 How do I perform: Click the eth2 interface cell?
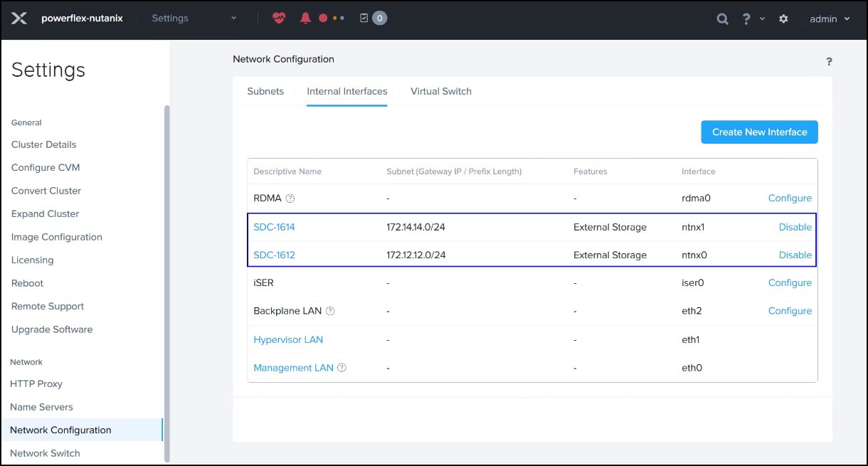coord(691,311)
